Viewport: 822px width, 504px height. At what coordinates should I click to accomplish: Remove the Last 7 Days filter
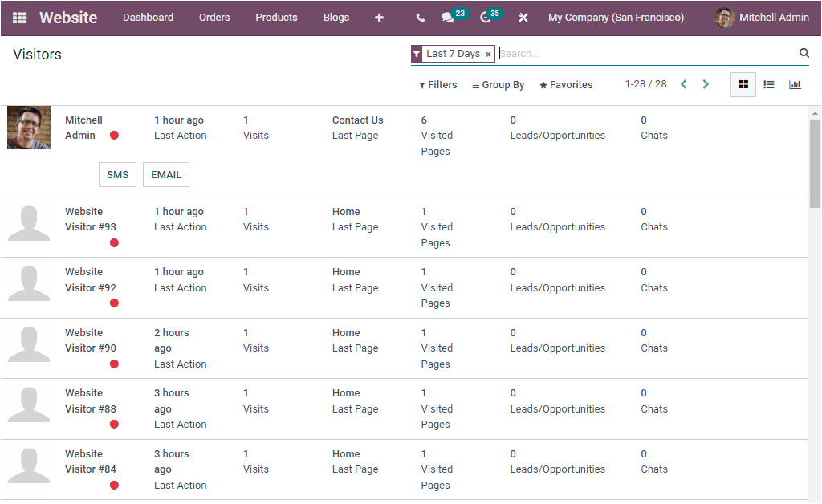488,53
